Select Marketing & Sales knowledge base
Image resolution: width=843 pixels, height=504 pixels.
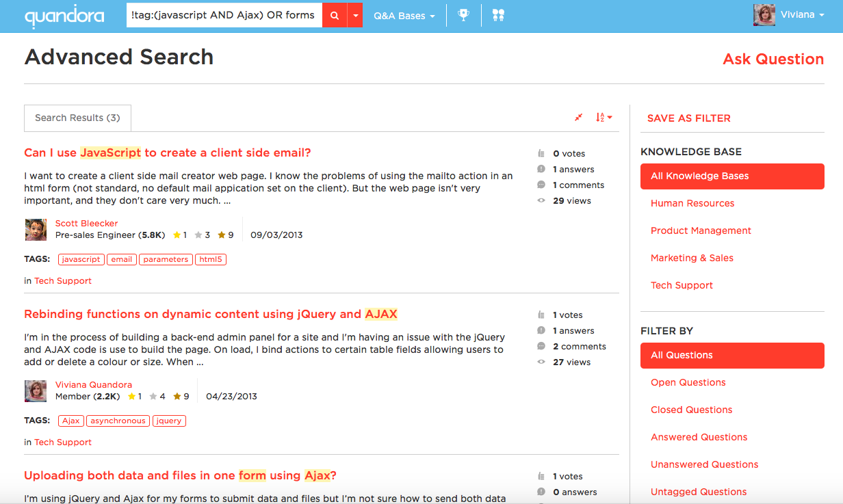[x=692, y=258]
